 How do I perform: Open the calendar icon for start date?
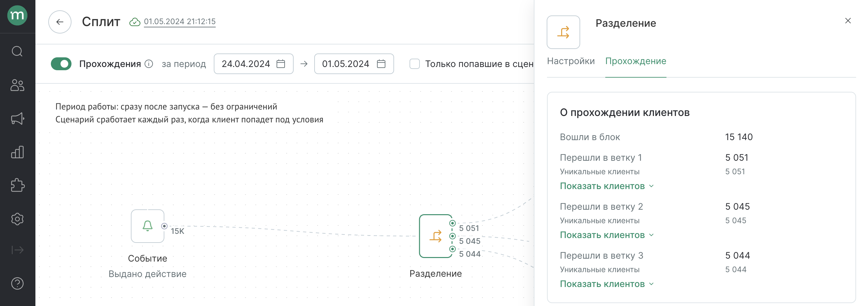pos(281,64)
